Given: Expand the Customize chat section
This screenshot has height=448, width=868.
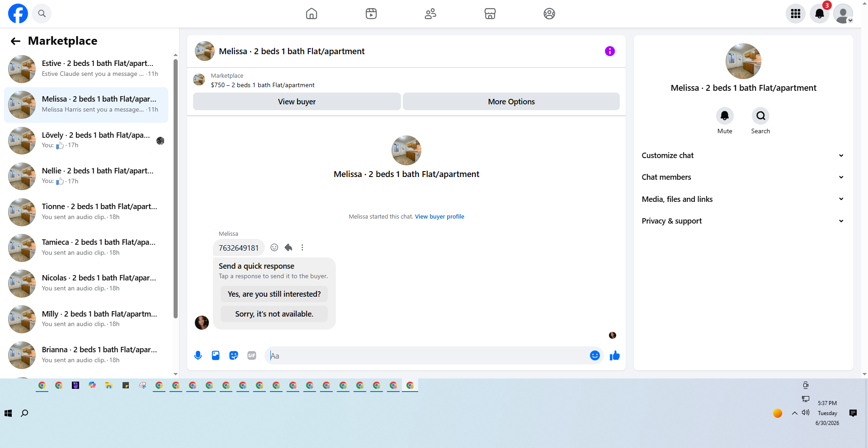Looking at the screenshot, I should (x=743, y=155).
